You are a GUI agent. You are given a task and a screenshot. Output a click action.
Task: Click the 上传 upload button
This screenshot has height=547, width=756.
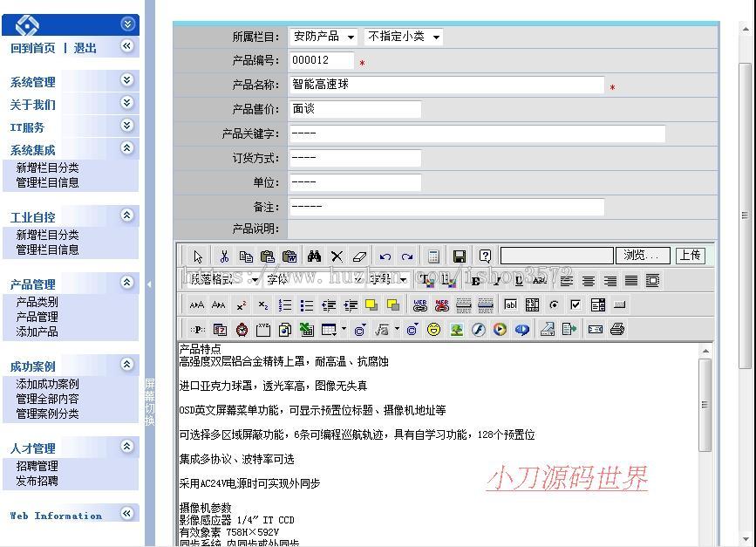(690, 255)
